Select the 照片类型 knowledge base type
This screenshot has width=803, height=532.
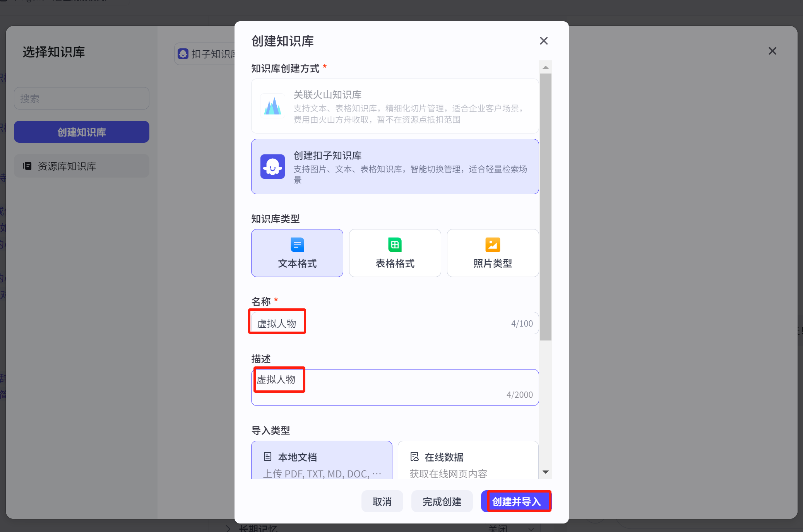493,253
